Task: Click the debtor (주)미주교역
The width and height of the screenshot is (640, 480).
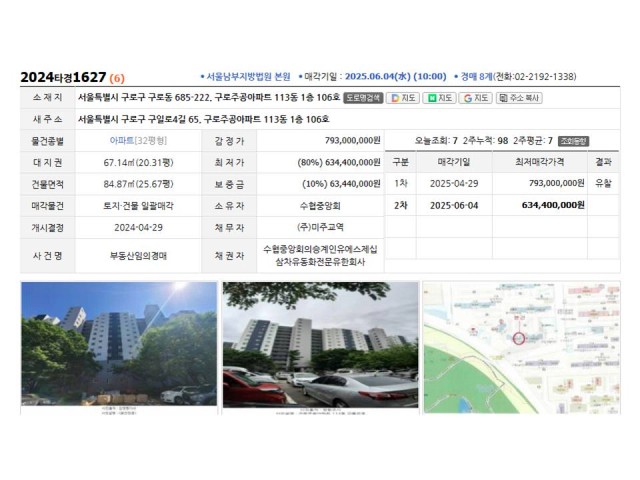Action: pyautogui.click(x=320, y=227)
